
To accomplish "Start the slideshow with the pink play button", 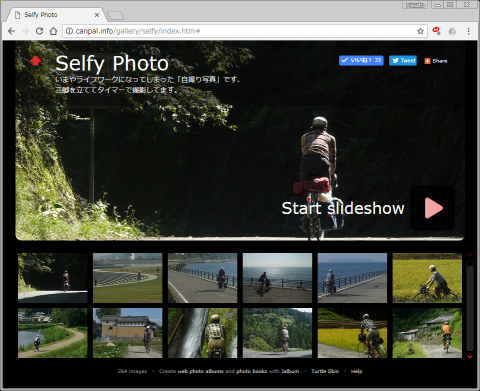I will (x=433, y=208).
